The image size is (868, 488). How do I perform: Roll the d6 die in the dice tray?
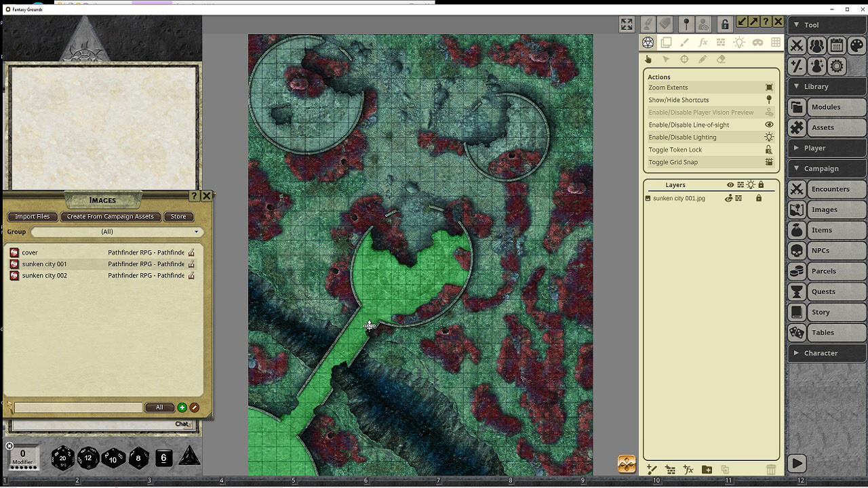[163, 457]
